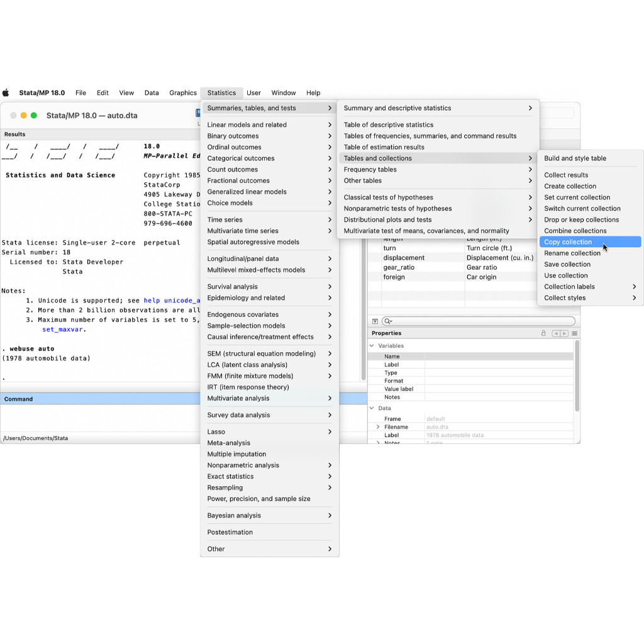The width and height of the screenshot is (644, 644).
Task: Click the set_maxvar link in Results
Action: click(x=62, y=330)
